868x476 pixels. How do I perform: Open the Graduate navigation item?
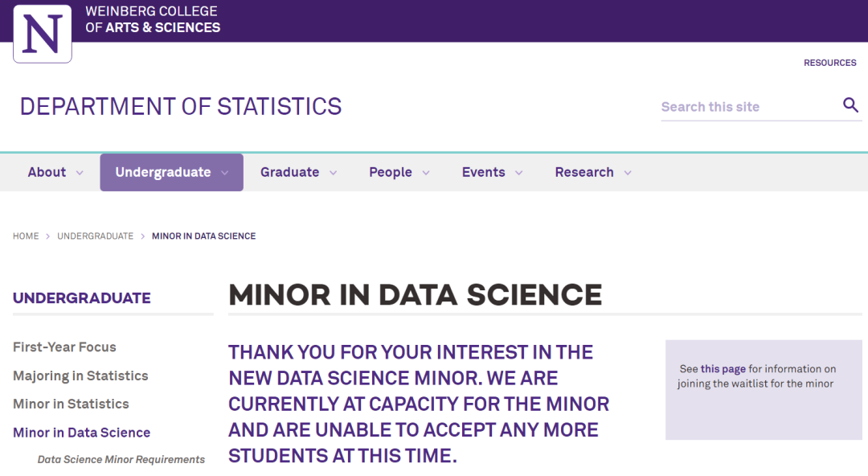click(289, 172)
